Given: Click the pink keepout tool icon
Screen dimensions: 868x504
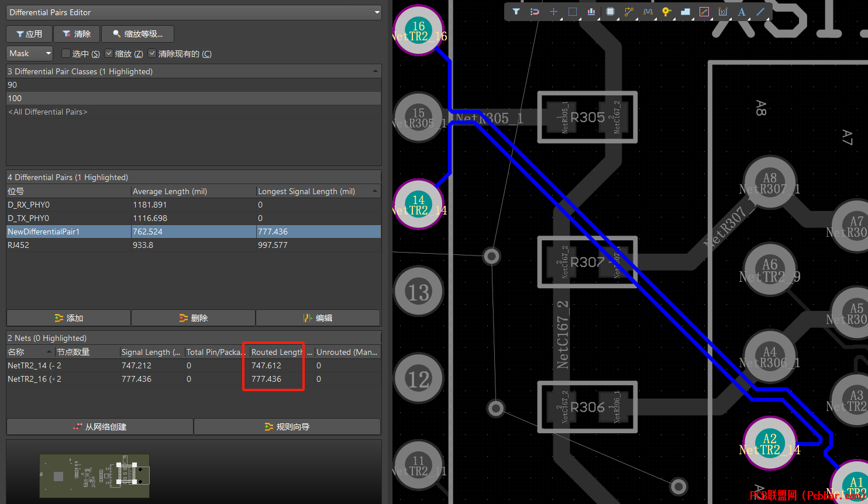Looking at the screenshot, I should (704, 12).
